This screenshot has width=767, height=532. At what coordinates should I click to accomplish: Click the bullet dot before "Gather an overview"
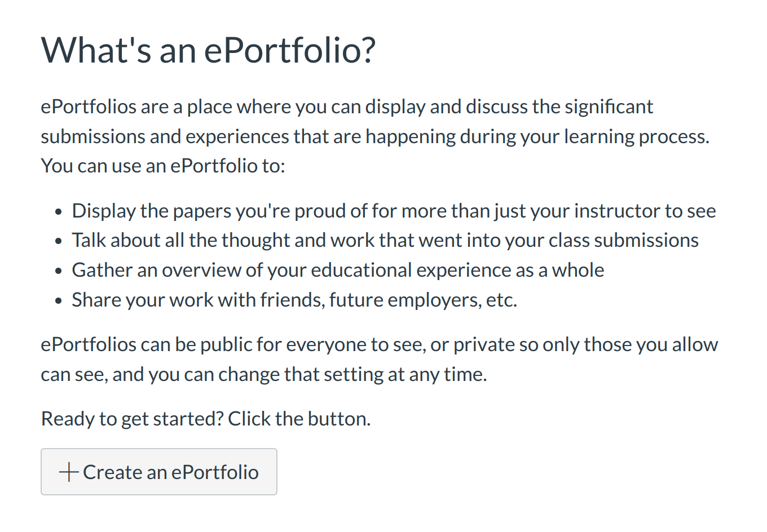(x=59, y=272)
